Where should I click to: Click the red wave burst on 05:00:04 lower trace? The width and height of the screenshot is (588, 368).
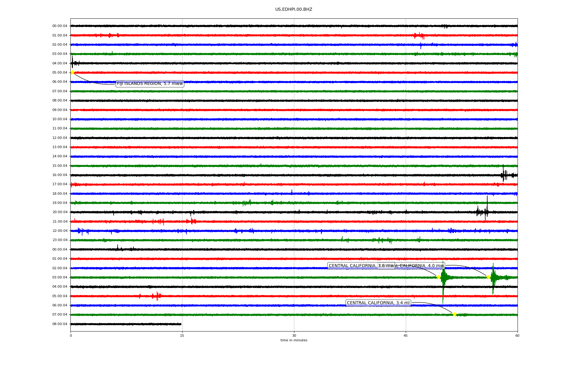(x=157, y=296)
